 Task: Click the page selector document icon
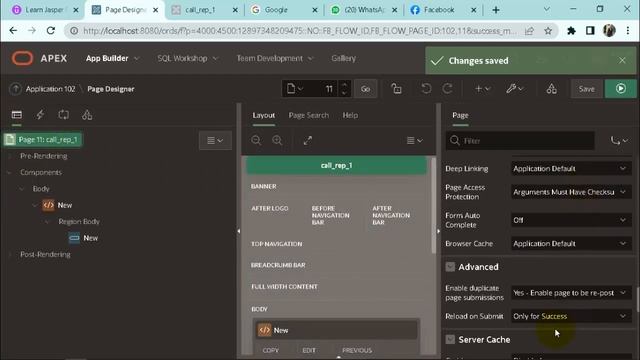[x=294, y=89]
